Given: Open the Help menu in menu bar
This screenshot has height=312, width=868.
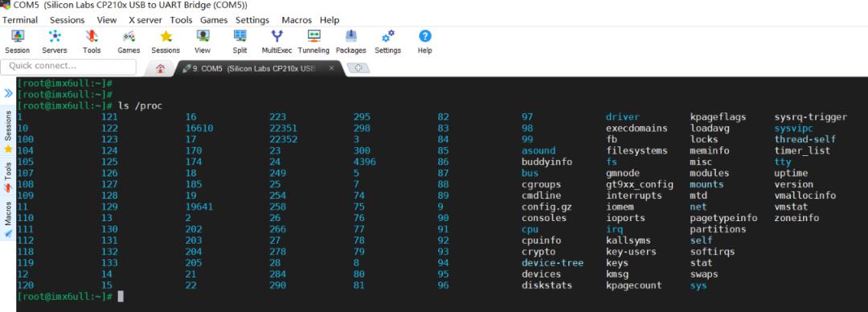Looking at the screenshot, I should pos(330,20).
